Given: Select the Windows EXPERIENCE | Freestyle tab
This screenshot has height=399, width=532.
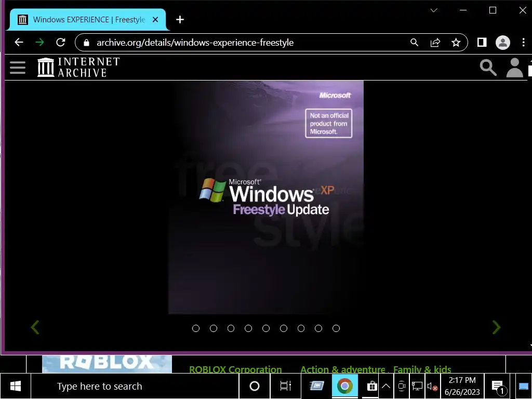Looking at the screenshot, I should [x=87, y=20].
